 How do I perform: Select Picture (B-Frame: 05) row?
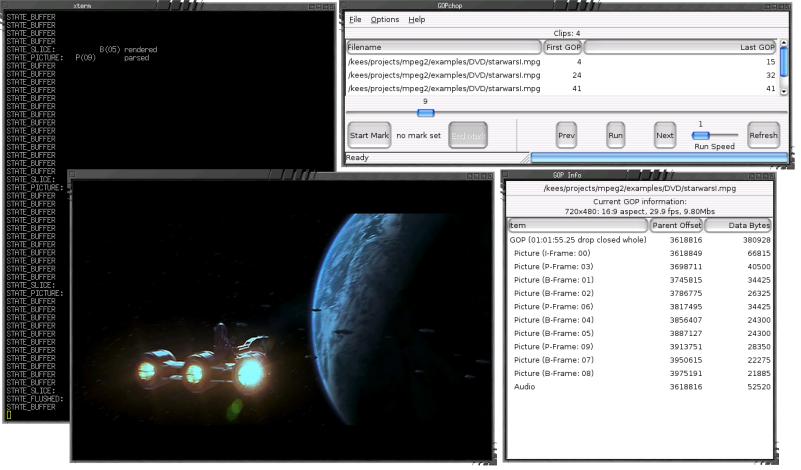640,333
